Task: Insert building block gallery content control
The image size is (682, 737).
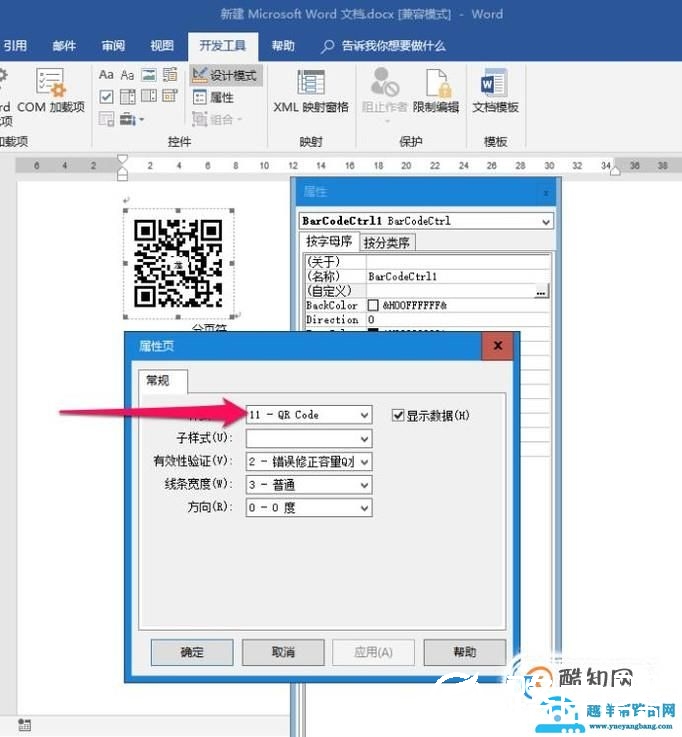Action: point(170,75)
